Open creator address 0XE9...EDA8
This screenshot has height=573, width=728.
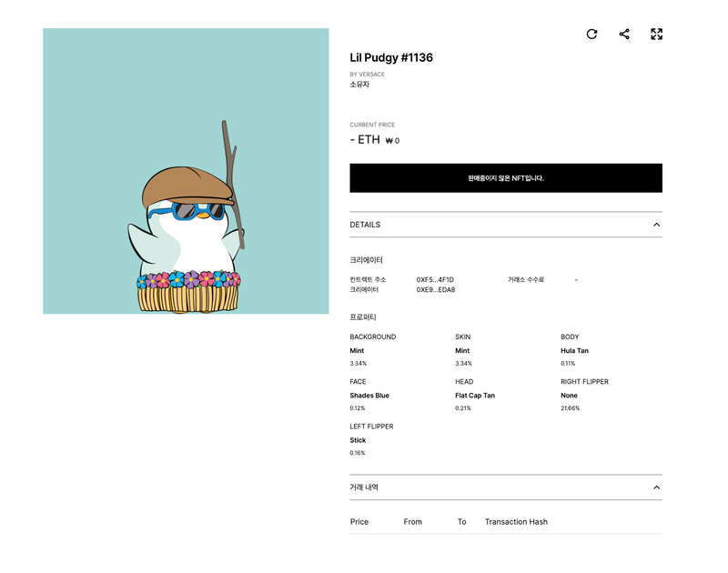[x=435, y=290]
